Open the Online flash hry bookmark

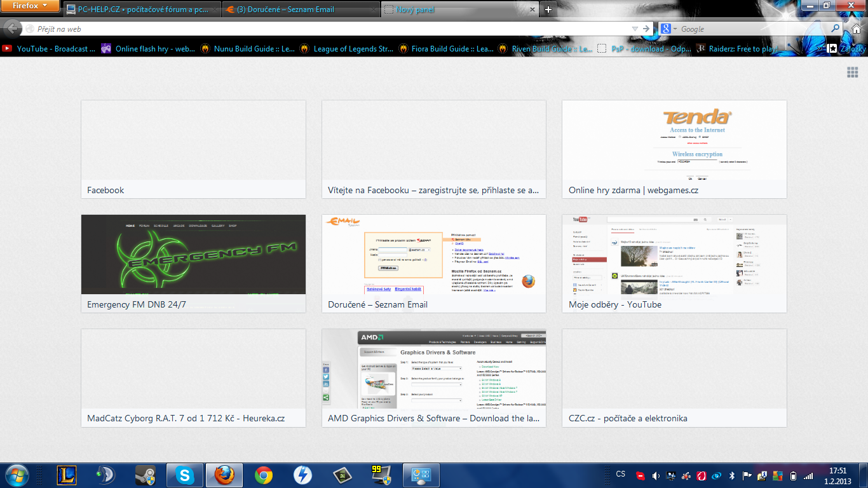coord(148,48)
